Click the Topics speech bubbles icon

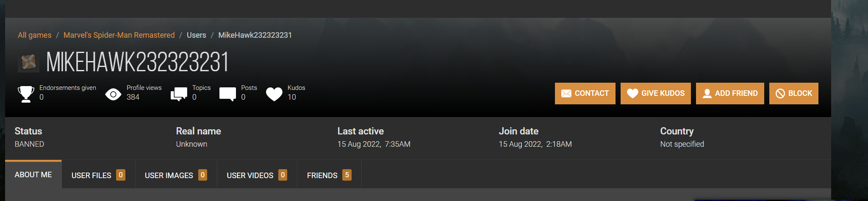click(x=179, y=94)
